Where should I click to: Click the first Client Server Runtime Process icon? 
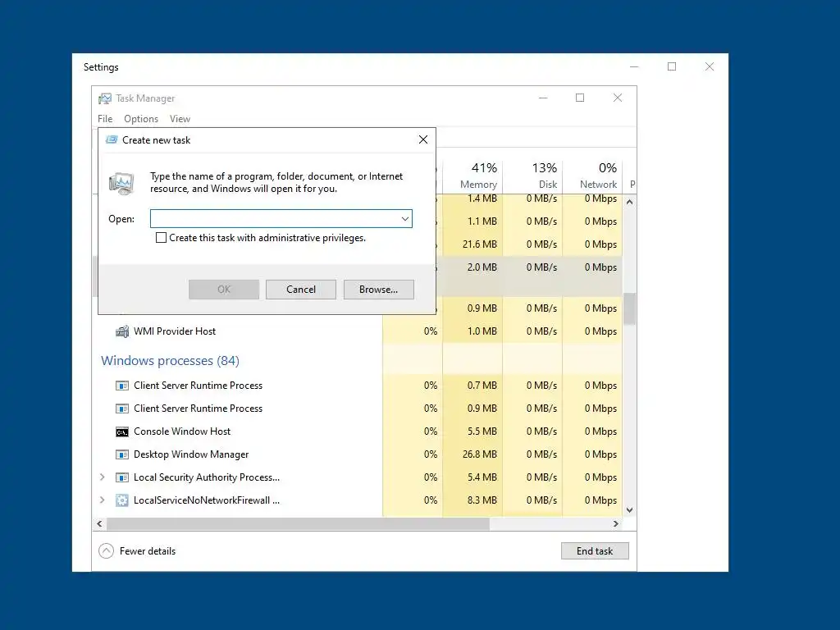(122, 386)
